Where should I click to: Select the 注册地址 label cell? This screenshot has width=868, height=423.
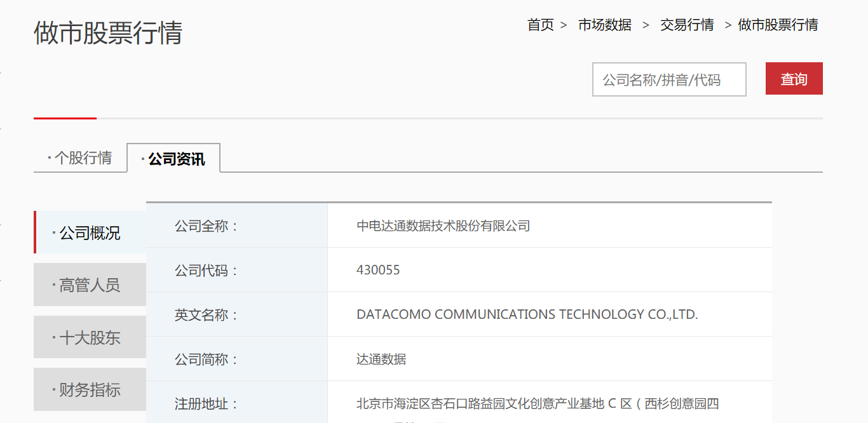pyautogui.click(x=237, y=403)
